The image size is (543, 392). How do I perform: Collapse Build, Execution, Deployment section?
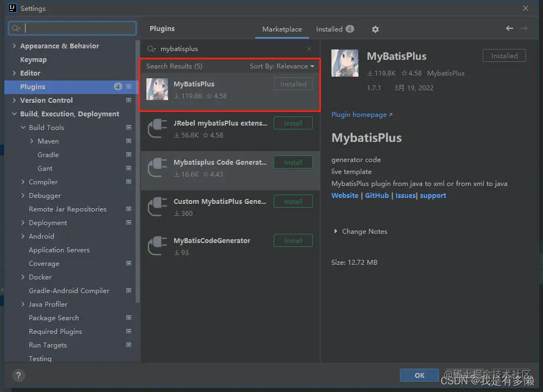[14, 114]
